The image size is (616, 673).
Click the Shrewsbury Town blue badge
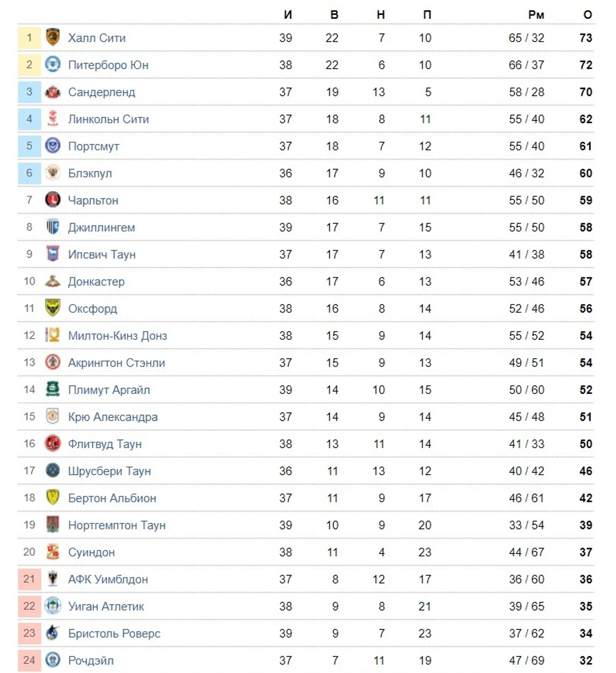53,471
